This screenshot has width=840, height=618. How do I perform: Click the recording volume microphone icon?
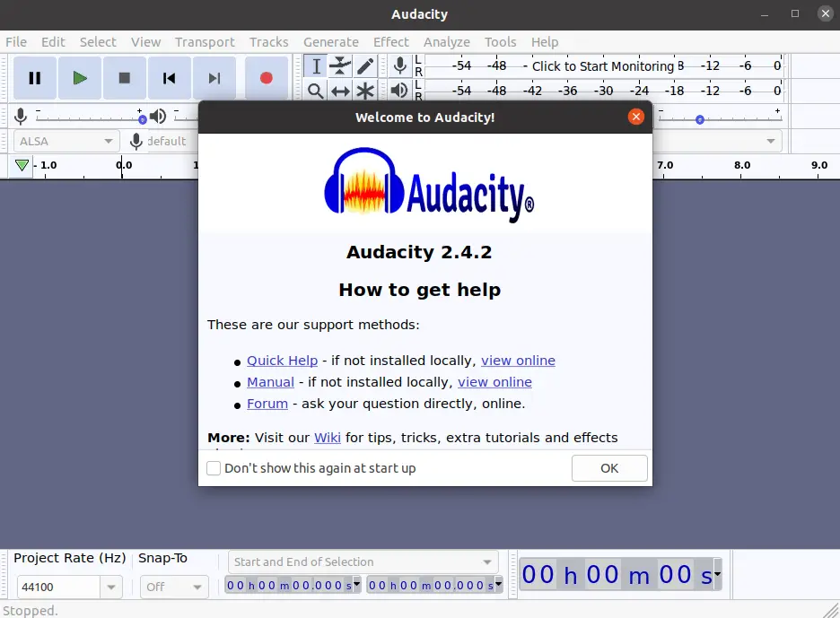[21, 117]
